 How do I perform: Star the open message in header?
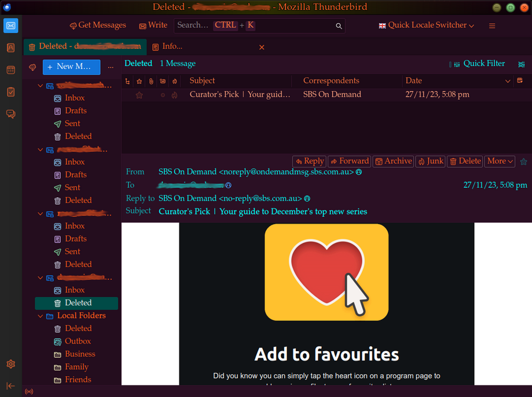click(523, 161)
